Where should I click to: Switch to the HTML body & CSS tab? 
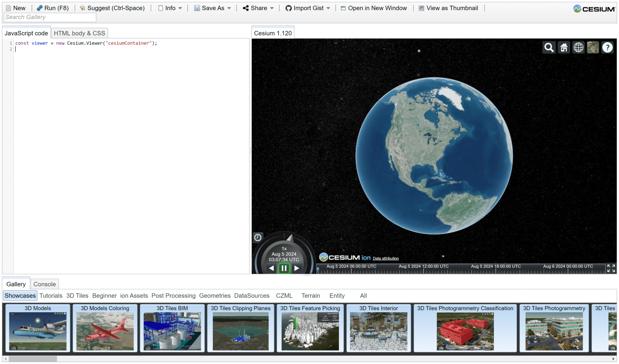tap(79, 33)
